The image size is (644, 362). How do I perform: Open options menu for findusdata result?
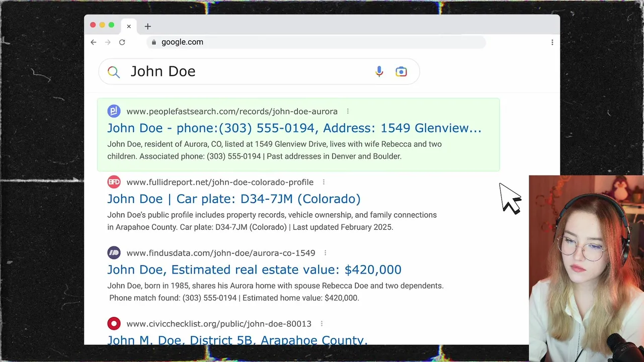[x=326, y=253]
